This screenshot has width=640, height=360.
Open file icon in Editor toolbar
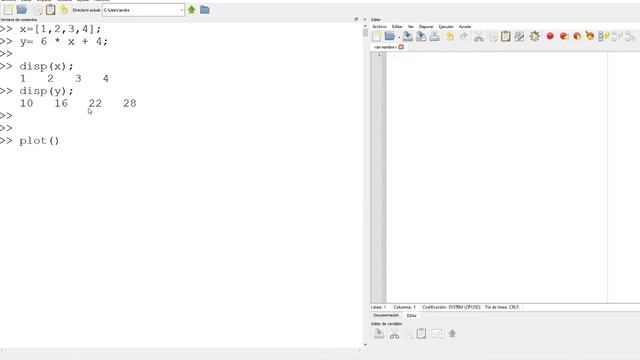(x=389, y=37)
